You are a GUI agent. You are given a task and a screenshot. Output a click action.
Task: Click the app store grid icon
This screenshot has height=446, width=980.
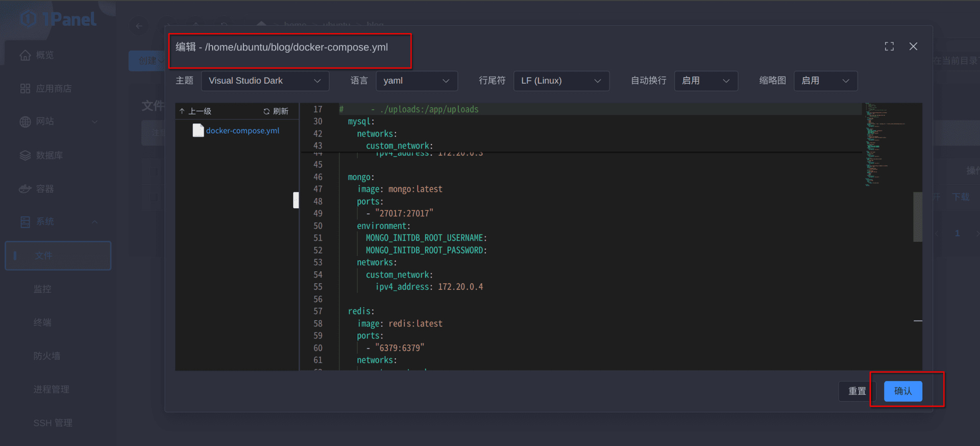[x=25, y=89]
